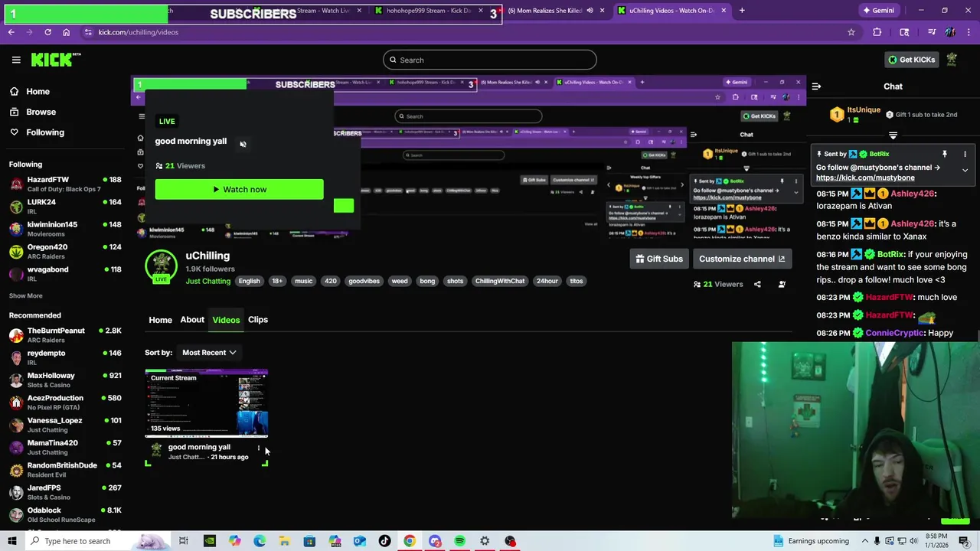The image size is (980, 551).
Task: Switch to the About tab
Action: coord(192,320)
